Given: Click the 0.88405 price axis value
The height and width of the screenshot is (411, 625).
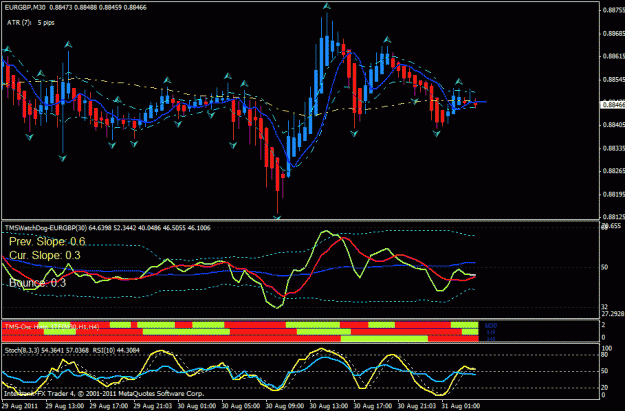Looking at the screenshot, I should coord(613,125).
